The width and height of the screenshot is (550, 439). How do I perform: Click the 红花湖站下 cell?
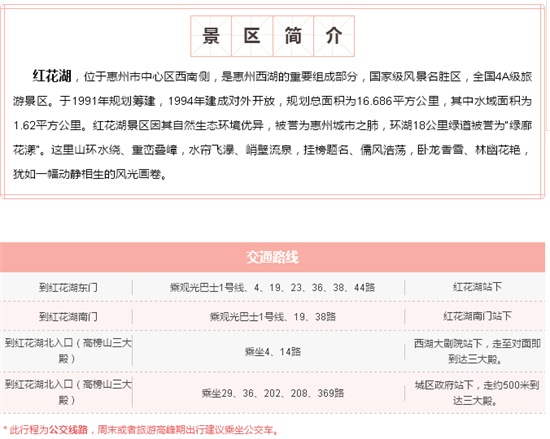pyautogui.click(x=477, y=287)
